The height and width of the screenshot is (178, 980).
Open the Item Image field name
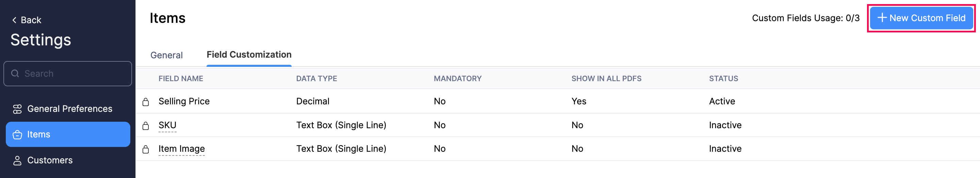(x=181, y=149)
